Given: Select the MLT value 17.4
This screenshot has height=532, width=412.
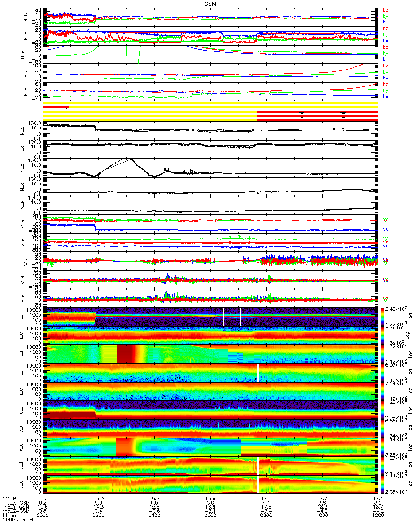Looking at the screenshot, I should [x=378, y=499].
